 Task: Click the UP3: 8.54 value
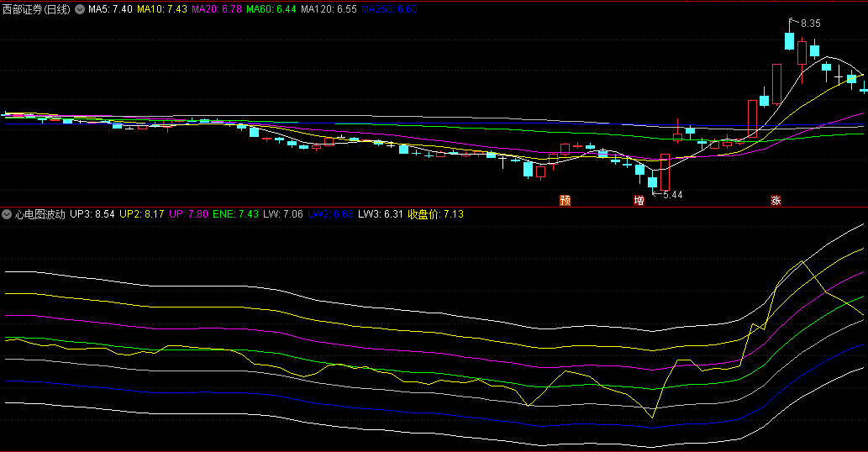(92, 214)
